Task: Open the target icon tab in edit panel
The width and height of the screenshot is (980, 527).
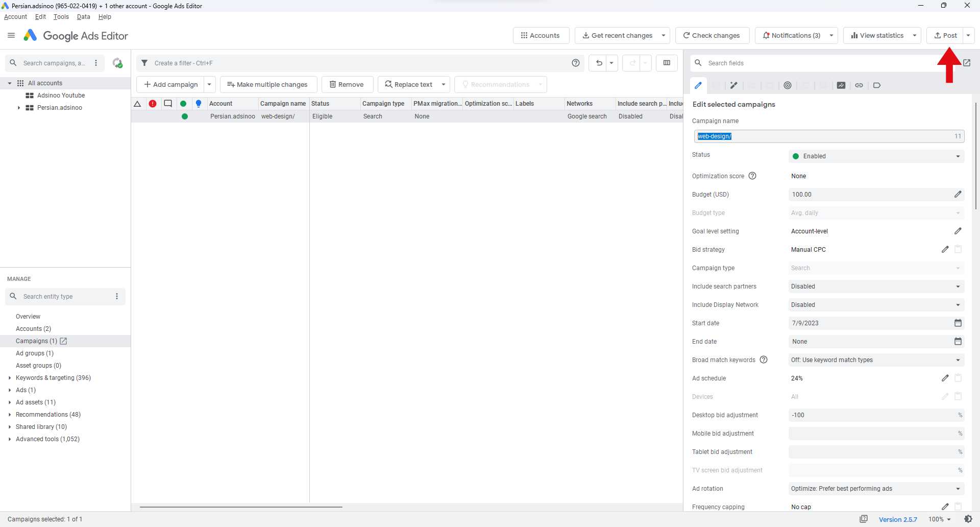Action: [x=788, y=85]
